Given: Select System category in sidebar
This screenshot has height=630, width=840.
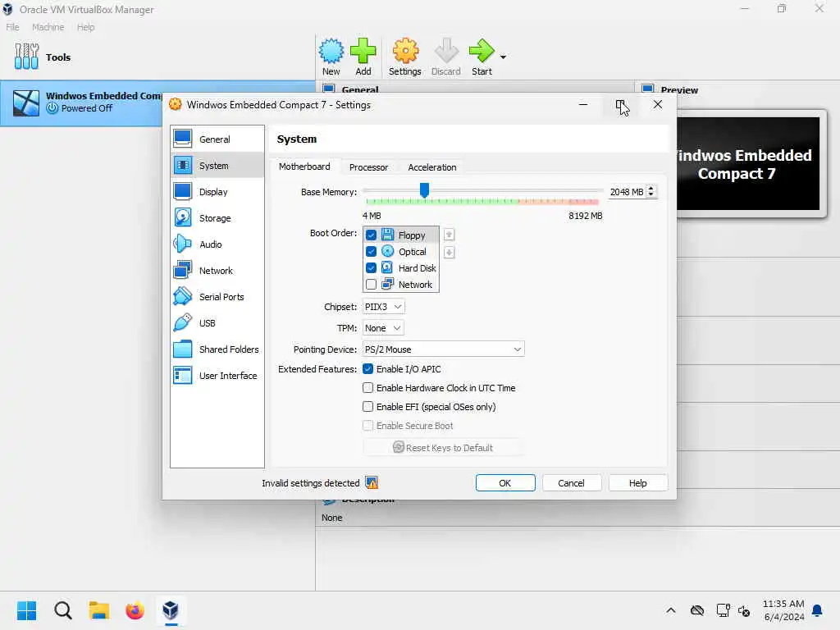Looking at the screenshot, I should coord(217,166).
